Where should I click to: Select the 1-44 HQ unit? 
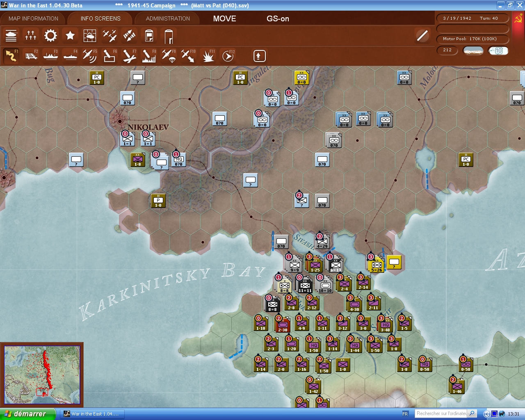click(355, 345)
